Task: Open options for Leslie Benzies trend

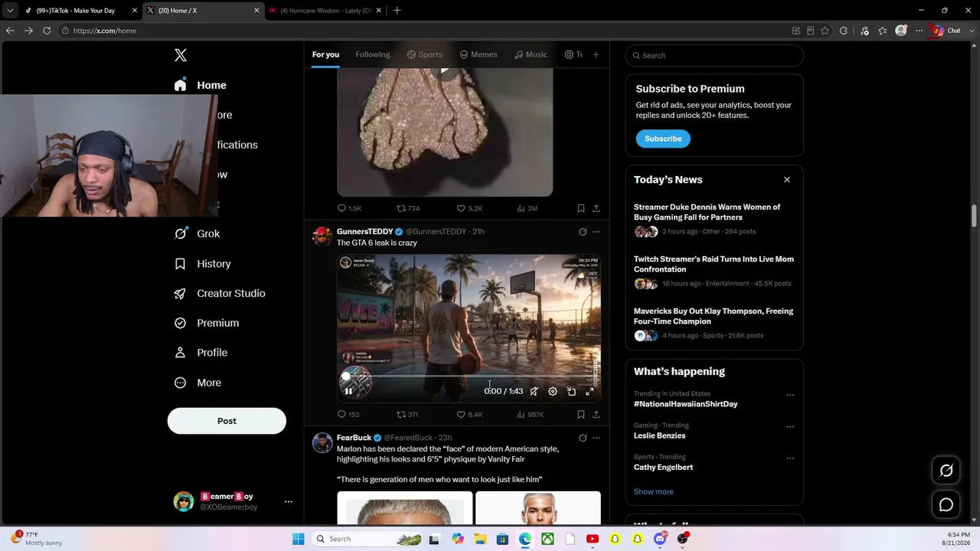Action: pyautogui.click(x=790, y=426)
